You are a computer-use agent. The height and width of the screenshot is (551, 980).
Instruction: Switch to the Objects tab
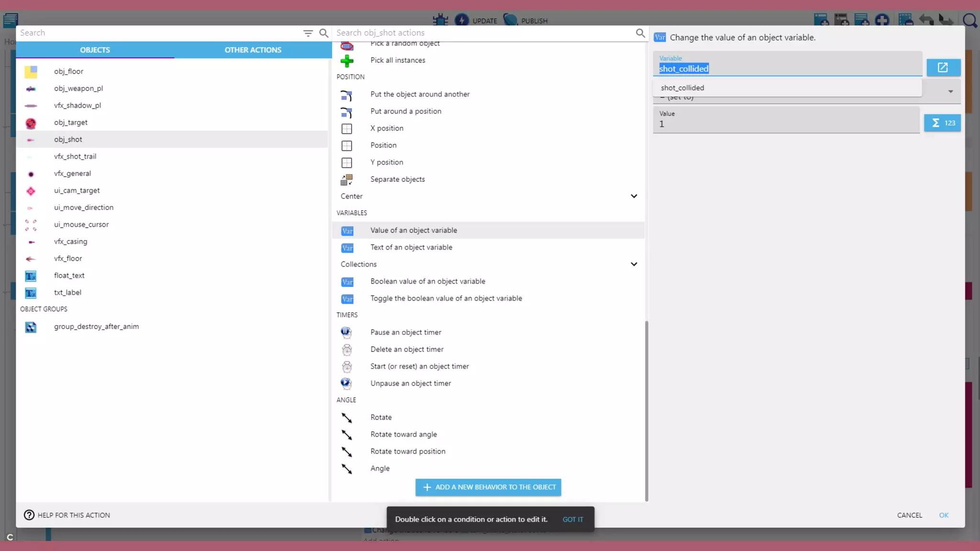click(x=95, y=50)
